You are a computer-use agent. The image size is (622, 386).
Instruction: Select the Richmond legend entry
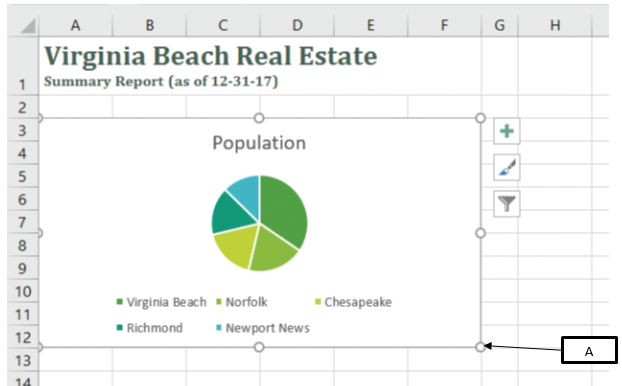point(150,328)
